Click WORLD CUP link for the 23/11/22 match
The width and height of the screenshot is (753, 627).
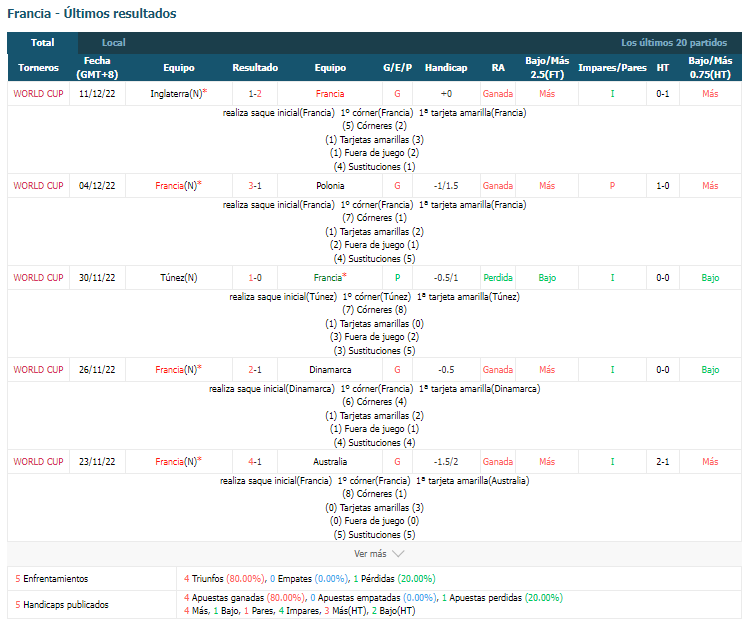[38, 461]
